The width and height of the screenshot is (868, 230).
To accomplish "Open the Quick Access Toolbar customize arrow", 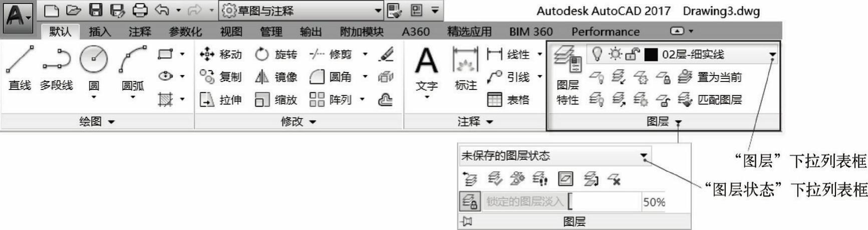I will tap(435, 10).
